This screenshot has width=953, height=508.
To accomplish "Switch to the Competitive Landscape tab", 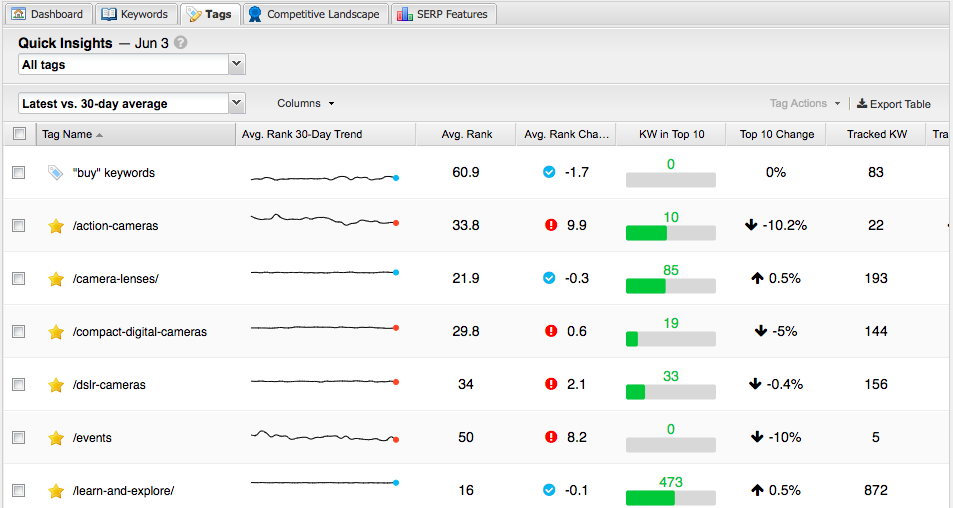I will tap(314, 14).
